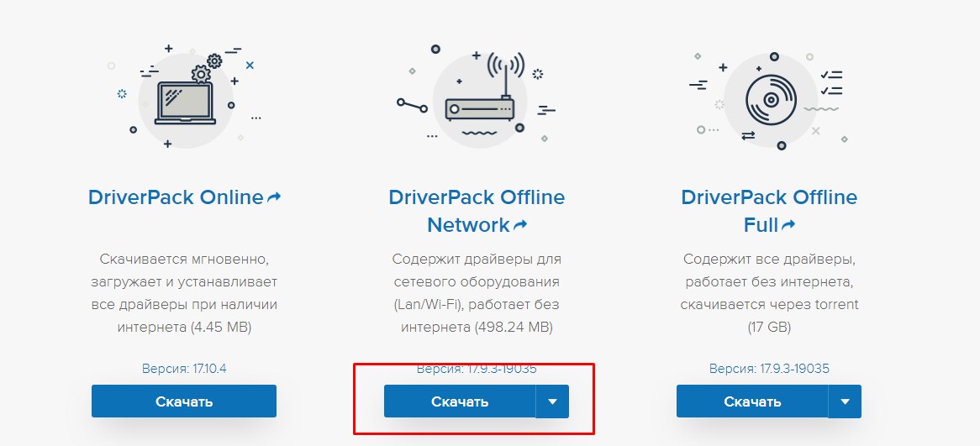Click the share arrow next to DriverPack Online

(274, 198)
